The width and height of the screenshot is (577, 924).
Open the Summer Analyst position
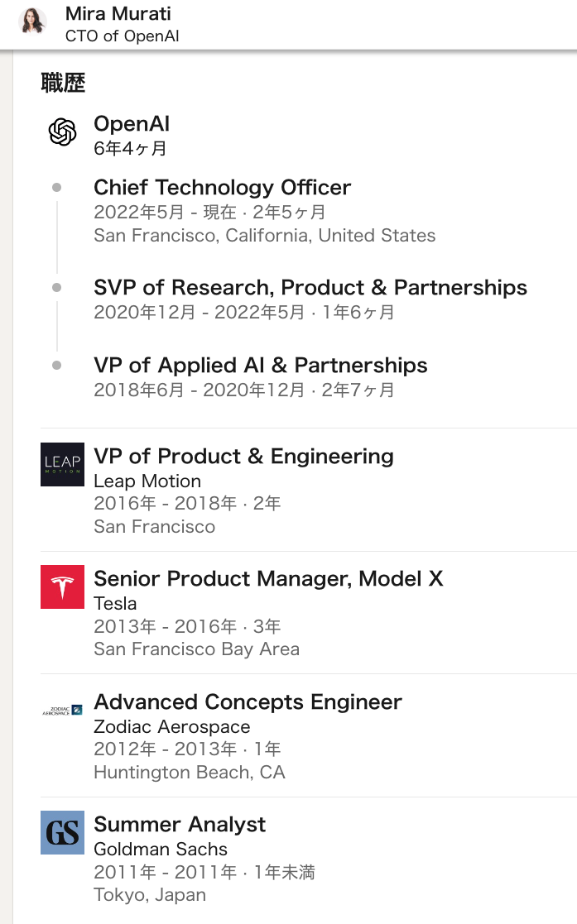180,825
